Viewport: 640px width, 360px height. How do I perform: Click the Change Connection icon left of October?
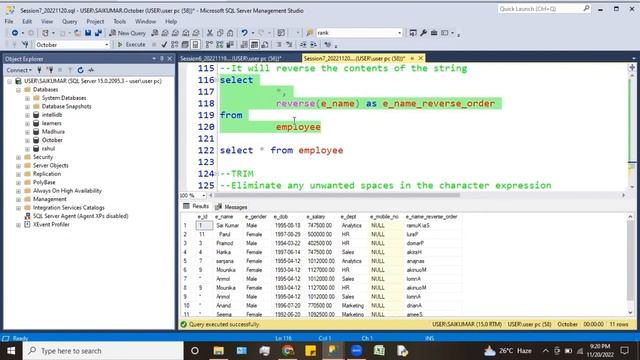click(25, 44)
